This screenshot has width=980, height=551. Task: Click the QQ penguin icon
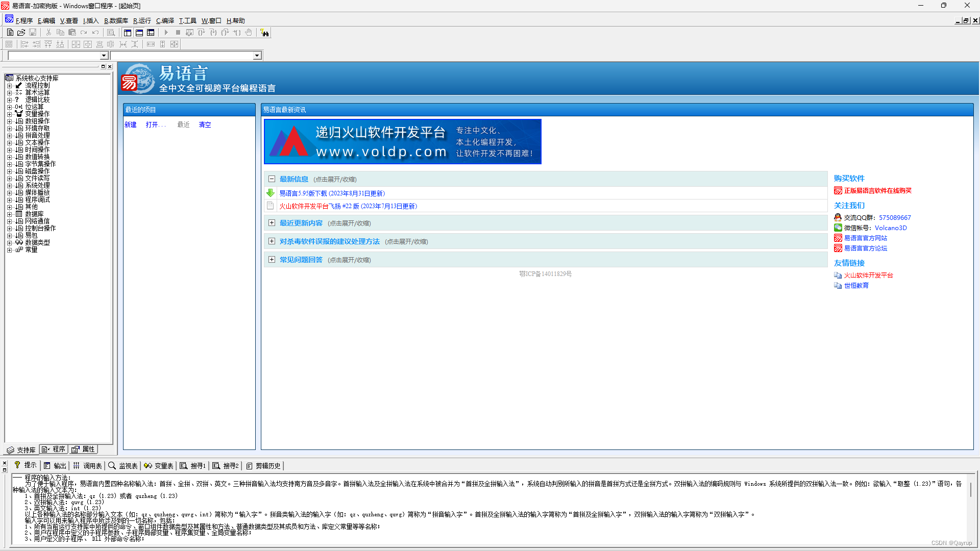click(x=838, y=217)
